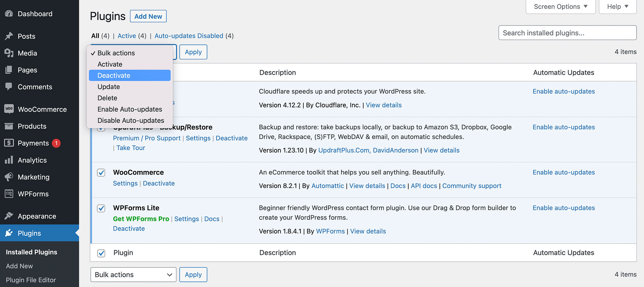The image size is (644, 287).
Task: Click the Add New button beside Plugins heading
Action: (148, 16)
